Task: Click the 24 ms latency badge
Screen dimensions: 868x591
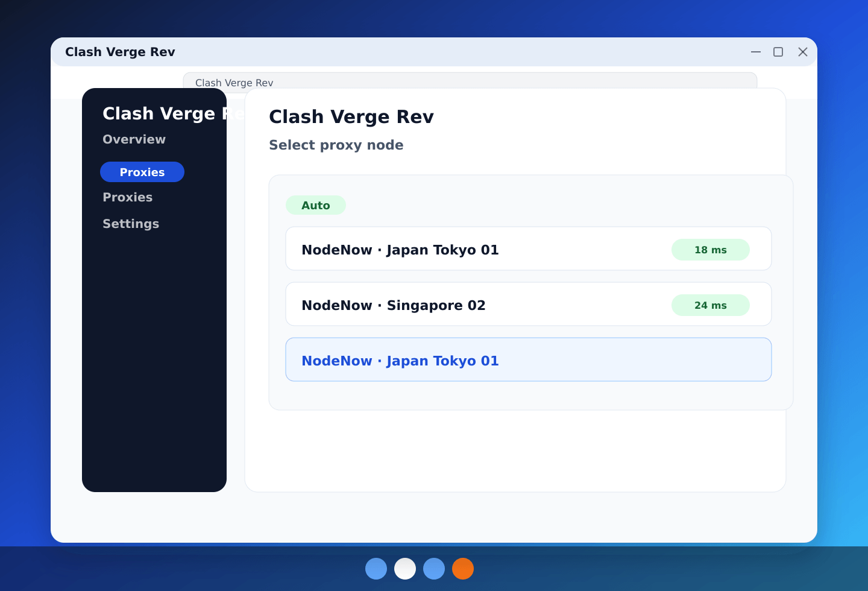Action: [711, 305]
